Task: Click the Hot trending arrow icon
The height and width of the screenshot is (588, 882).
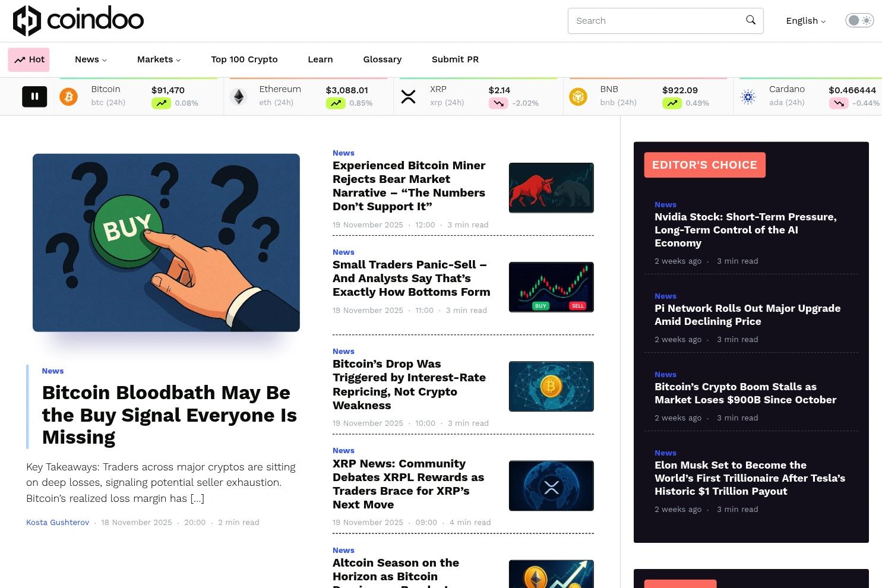Action: (20, 59)
